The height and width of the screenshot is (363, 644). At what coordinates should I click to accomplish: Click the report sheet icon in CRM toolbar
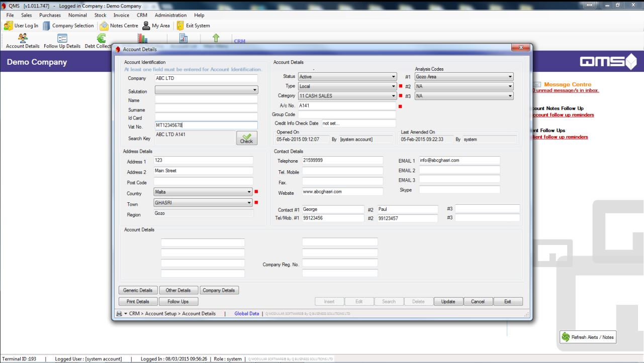[183, 38]
